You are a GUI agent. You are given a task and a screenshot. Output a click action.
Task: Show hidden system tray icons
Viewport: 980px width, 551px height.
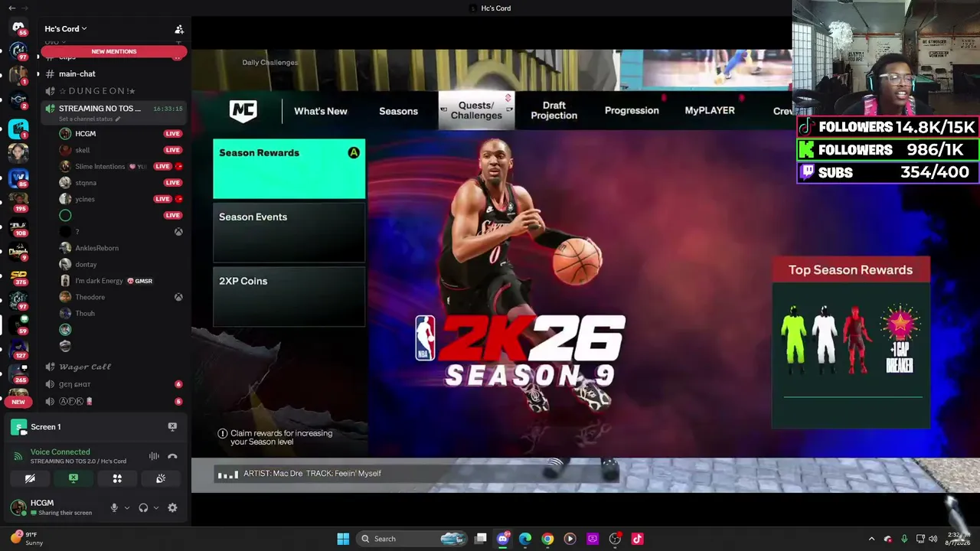click(x=871, y=539)
